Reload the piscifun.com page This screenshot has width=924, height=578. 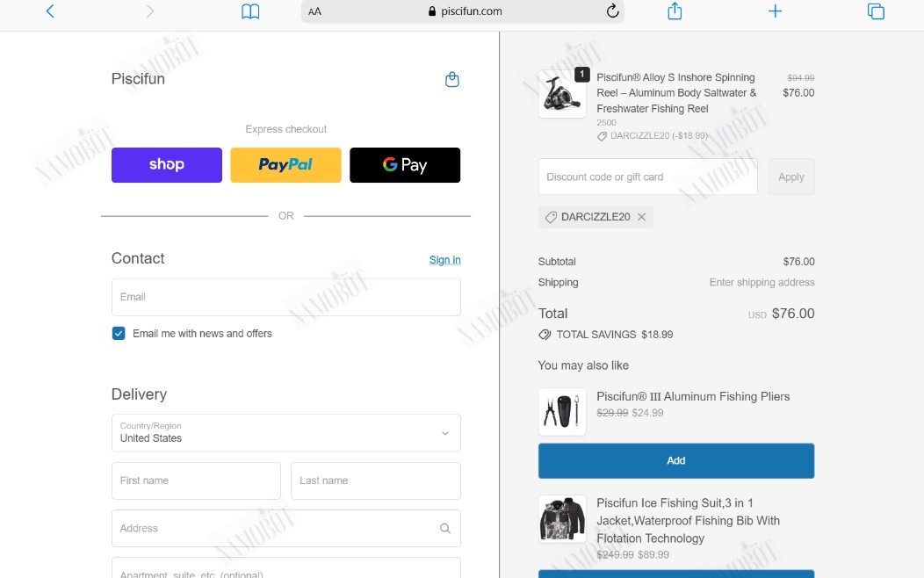(612, 11)
